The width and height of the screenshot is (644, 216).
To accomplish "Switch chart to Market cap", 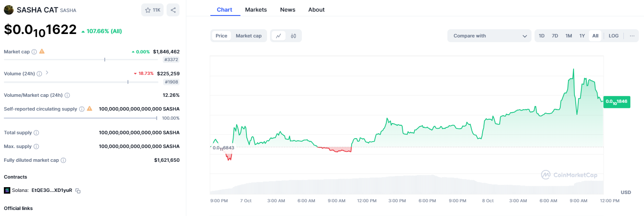I will 249,36.
